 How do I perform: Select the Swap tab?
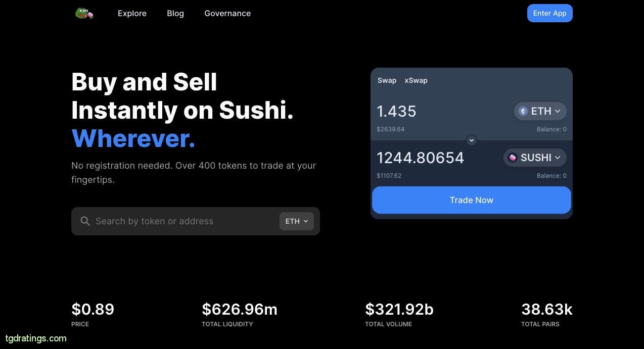click(387, 80)
